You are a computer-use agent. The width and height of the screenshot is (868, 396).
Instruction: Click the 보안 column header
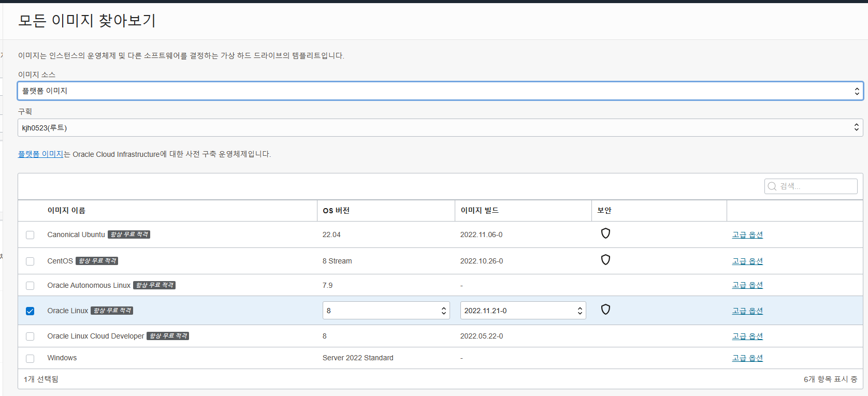point(604,210)
